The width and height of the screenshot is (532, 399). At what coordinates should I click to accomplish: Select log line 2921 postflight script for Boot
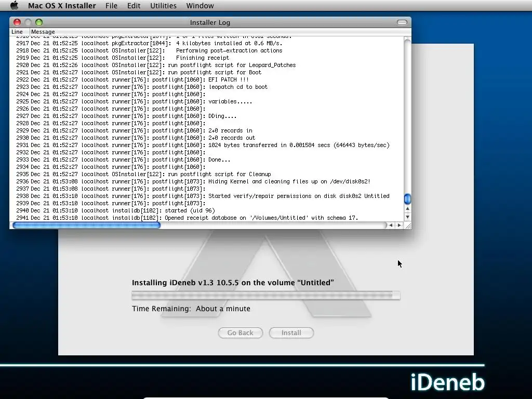tap(207, 73)
